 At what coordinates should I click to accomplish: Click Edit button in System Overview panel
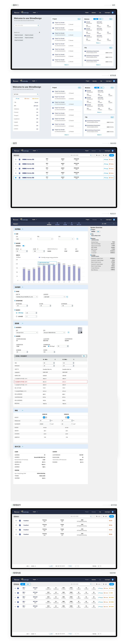pyautogui.click(x=98, y=231)
